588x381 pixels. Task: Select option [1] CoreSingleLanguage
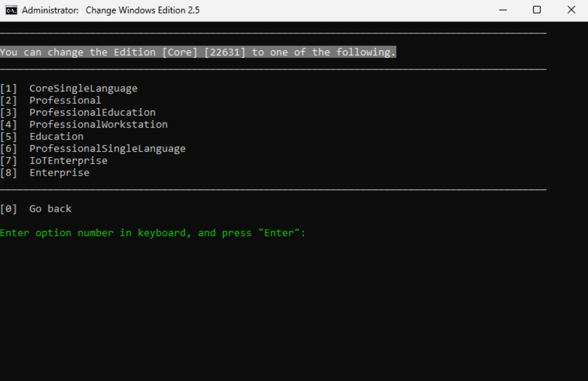click(x=69, y=88)
